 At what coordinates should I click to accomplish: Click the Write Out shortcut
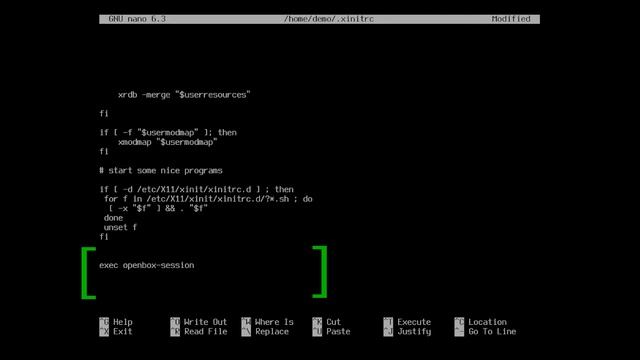[x=199, y=322]
